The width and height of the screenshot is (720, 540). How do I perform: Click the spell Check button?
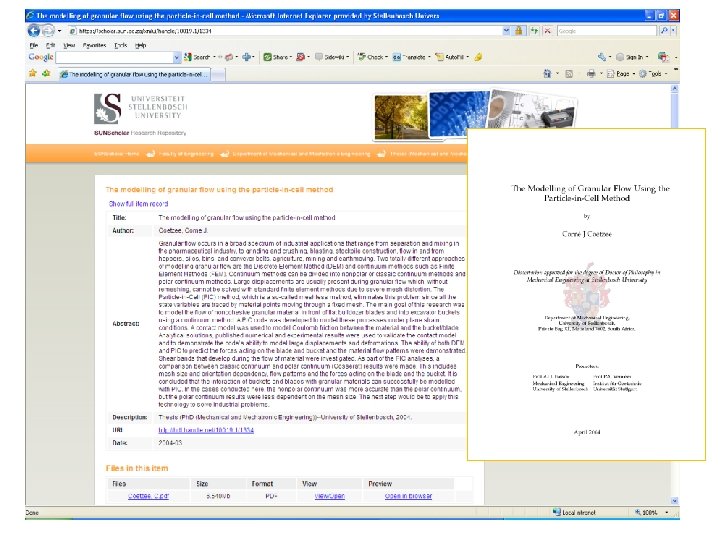pos(371,57)
